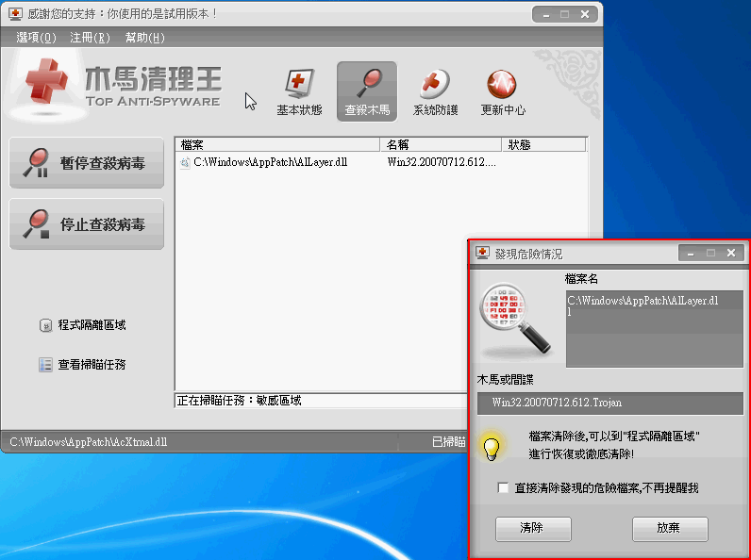Minimize the main 木馬清理王 window
The width and height of the screenshot is (751, 560).
coord(545,14)
